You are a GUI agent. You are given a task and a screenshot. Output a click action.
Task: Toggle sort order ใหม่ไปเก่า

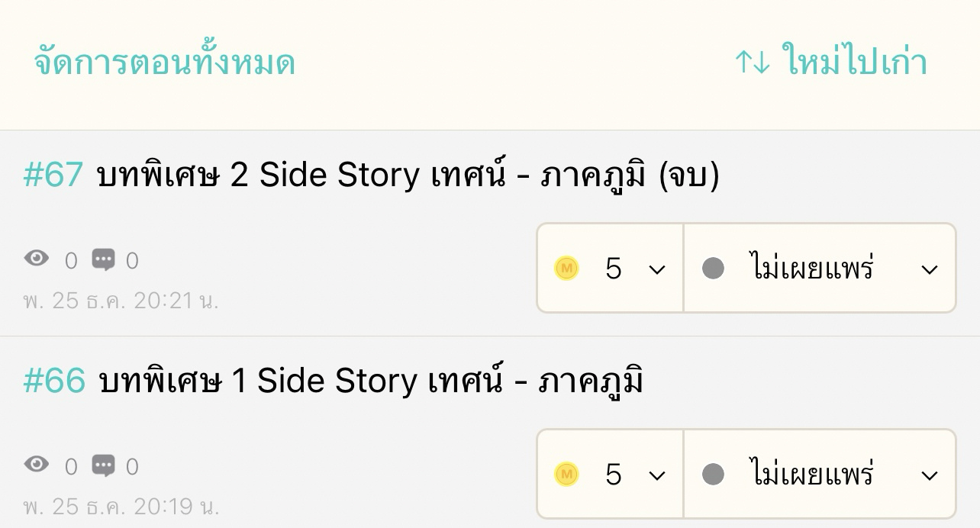pyautogui.click(x=853, y=63)
